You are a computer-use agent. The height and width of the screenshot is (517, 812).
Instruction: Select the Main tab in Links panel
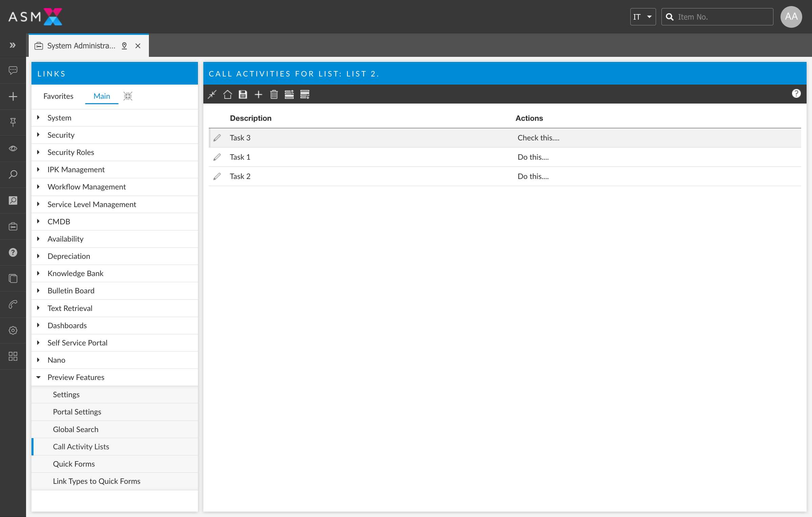101,96
